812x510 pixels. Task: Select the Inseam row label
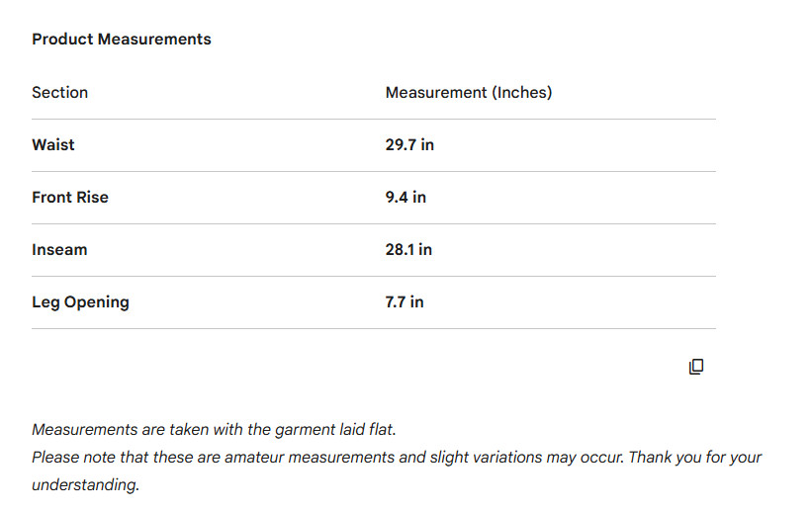click(59, 249)
